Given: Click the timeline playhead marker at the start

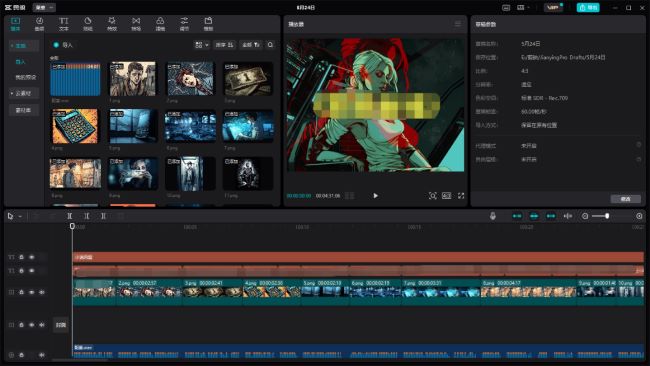Looking at the screenshot, I should click(72, 226).
